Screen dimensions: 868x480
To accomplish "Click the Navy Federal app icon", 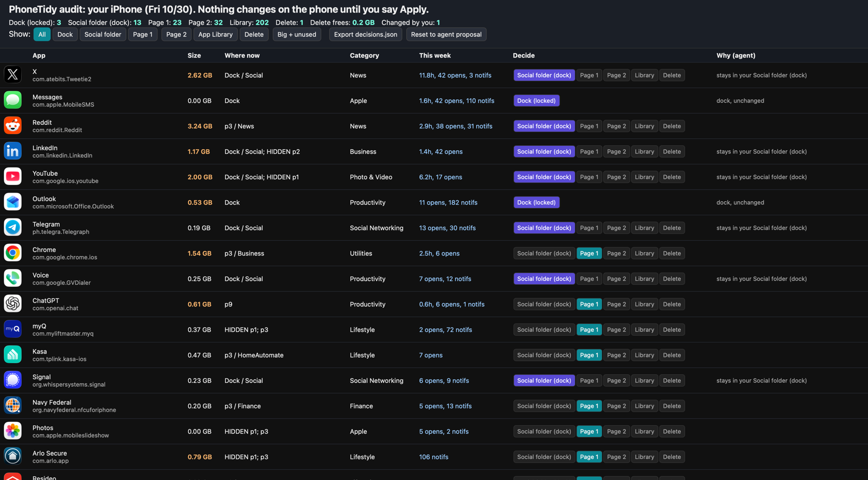I will [12, 406].
